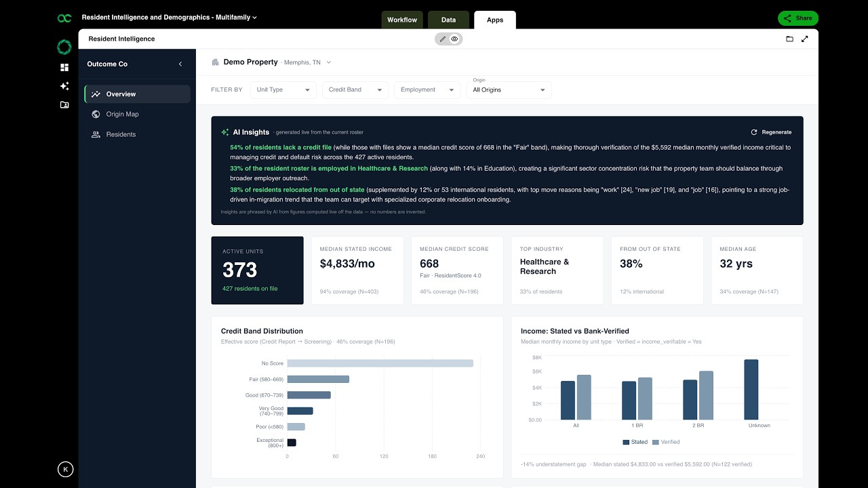Click the Median Stated Income $4,833/mo value
The image size is (868, 488).
[347, 264]
